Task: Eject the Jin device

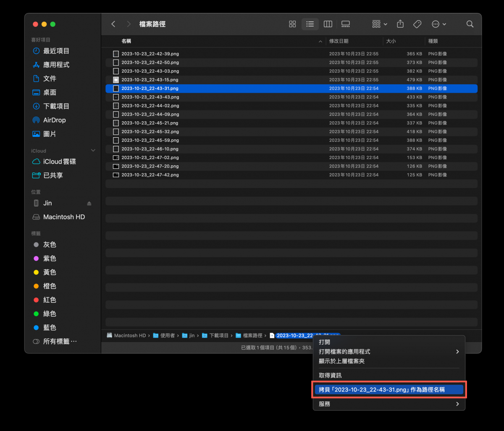Action: [x=89, y=203]
